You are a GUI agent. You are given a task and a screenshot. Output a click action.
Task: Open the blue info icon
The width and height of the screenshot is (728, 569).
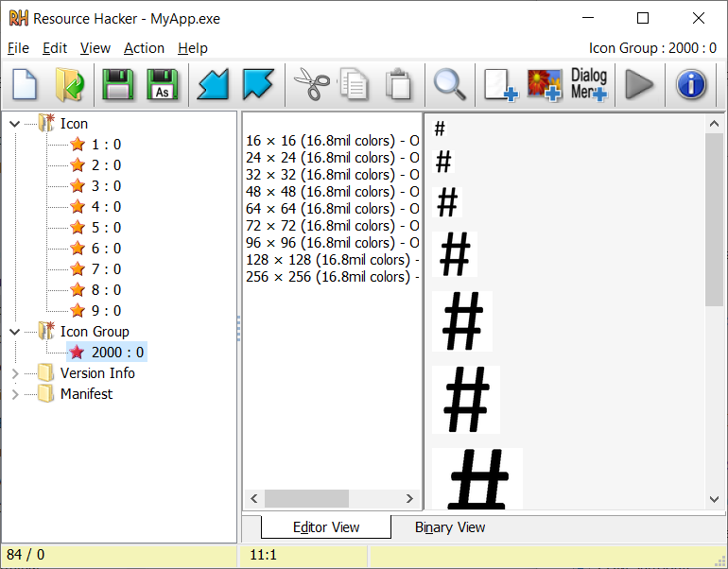tap(691, 84)
